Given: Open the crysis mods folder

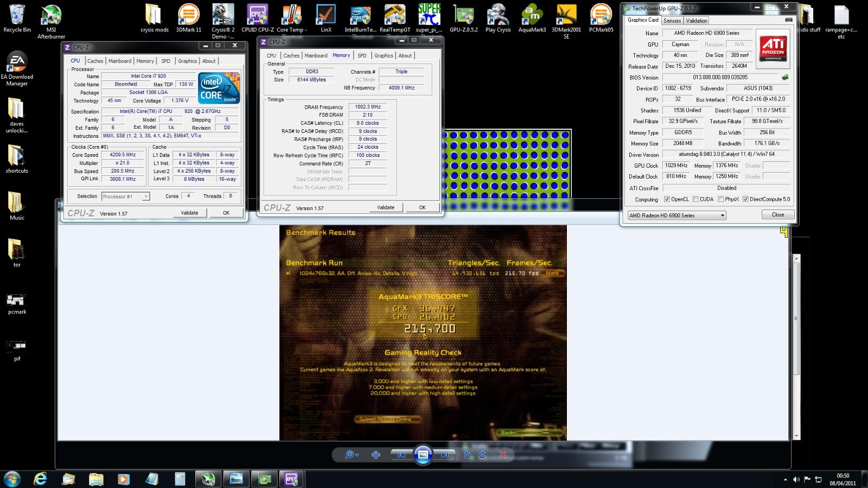Looking at the screenshot, I should click(154, 18).
